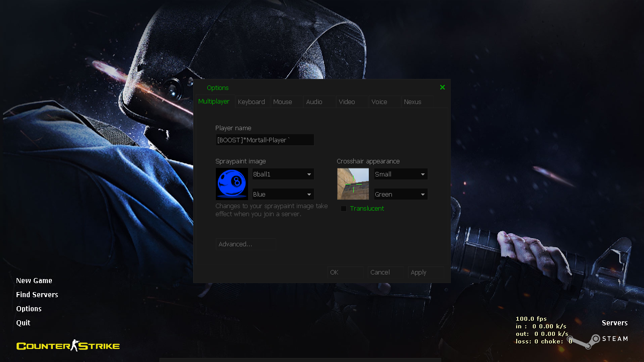Go to the Video tab
This screenshot has width=644, height=362.
[347, 102]
